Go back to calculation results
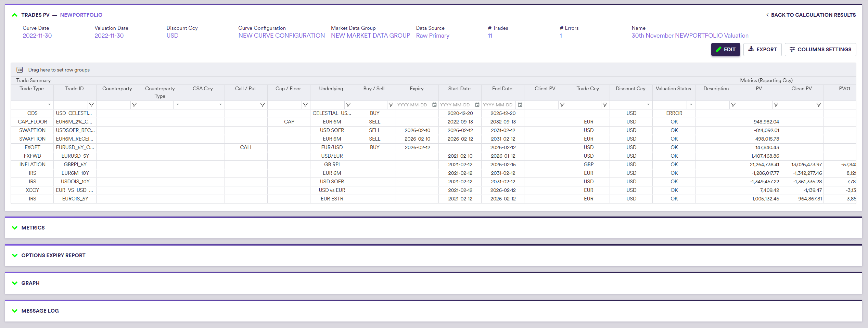The width and height of the screenshot is (868, 328). click(x=810, y=15)
